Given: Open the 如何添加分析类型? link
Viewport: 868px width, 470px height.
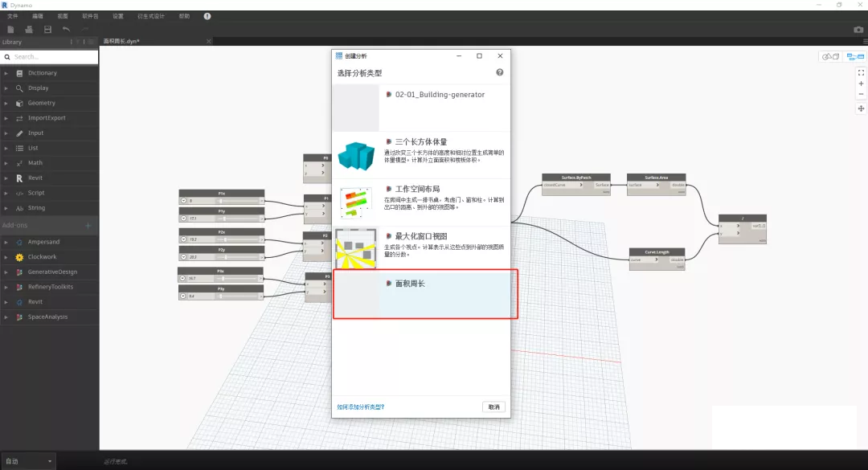Looking at the screenshot, I should point(360,407).
